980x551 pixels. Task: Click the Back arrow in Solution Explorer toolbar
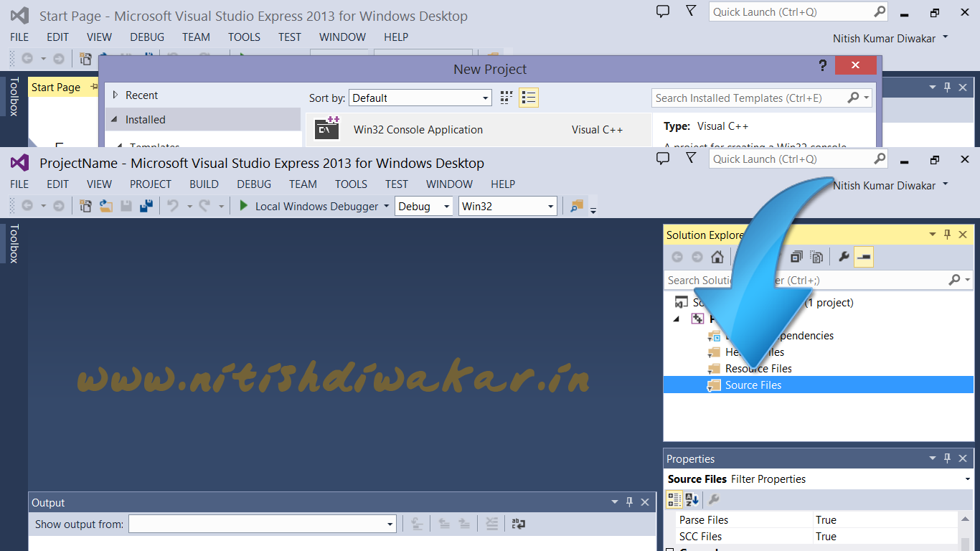pos(677,257)
